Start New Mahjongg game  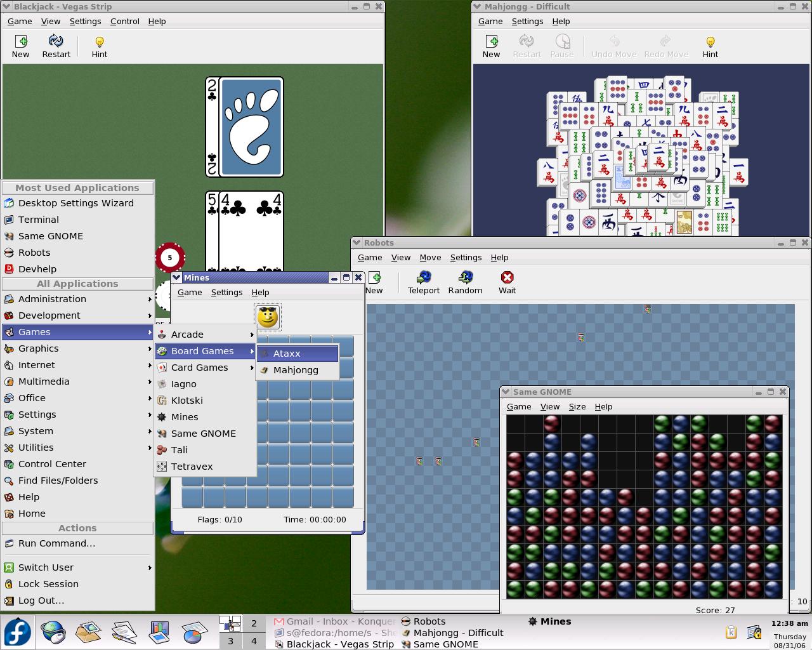(491, 46)
